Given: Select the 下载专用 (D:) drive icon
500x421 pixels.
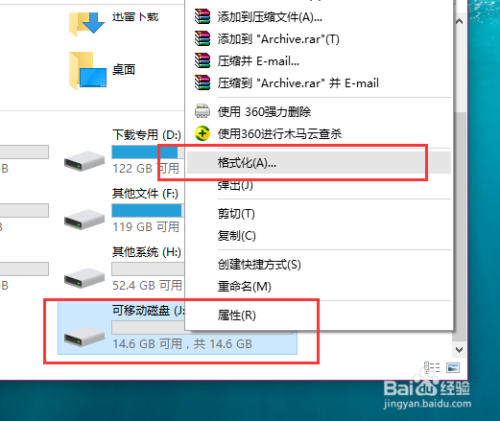Looking at the screenshot, I should [x=84, y=161].
